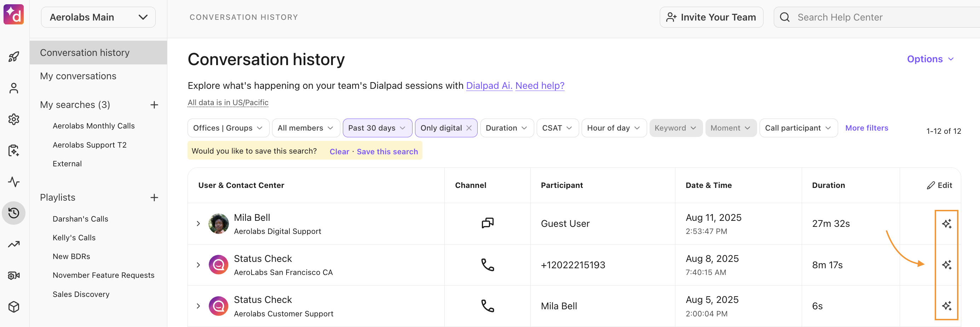Click the '1-12 of 12' results count
980x327 pixels.
943,131
